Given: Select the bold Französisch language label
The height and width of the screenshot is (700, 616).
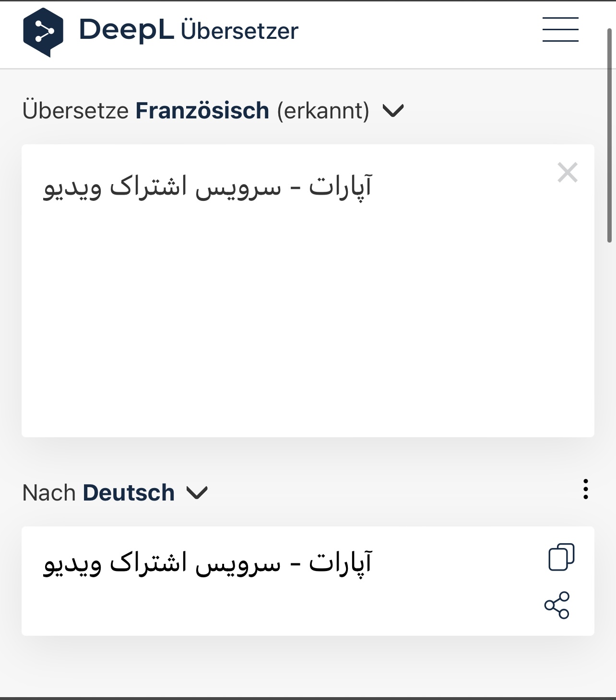Looking at the screenshot, I should (x=202, y=111).
